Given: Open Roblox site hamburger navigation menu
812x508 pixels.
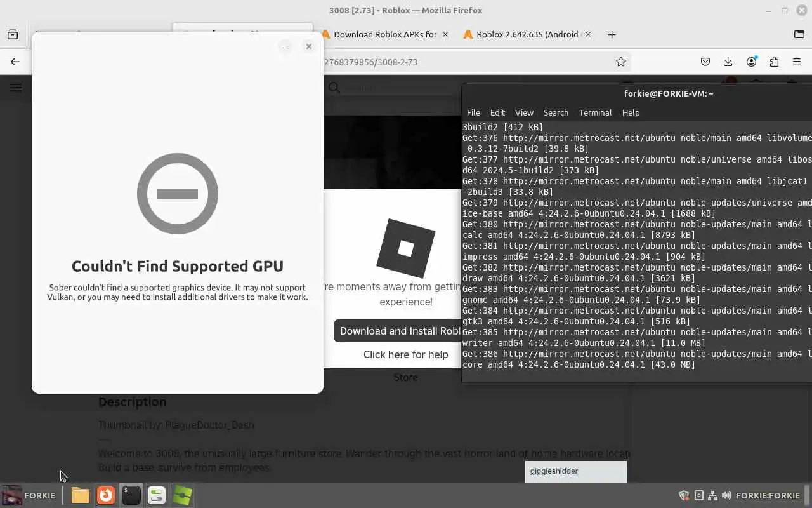Looking at the screenshot, I should [16, 88].
